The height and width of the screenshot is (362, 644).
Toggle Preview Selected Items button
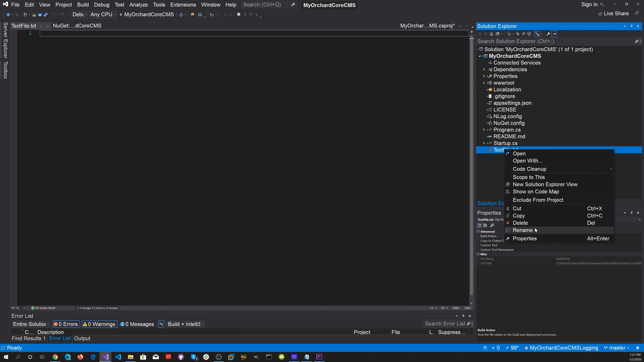coord(554,34)
